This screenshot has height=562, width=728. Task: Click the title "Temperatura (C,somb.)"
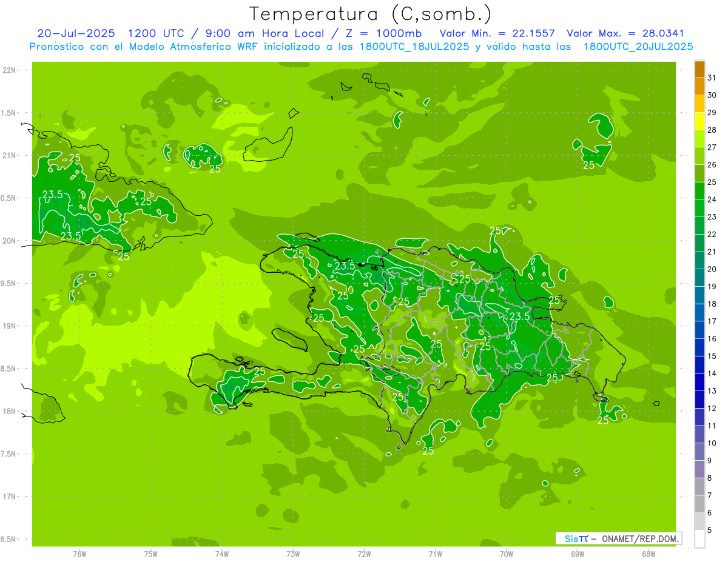pos(371,14)
